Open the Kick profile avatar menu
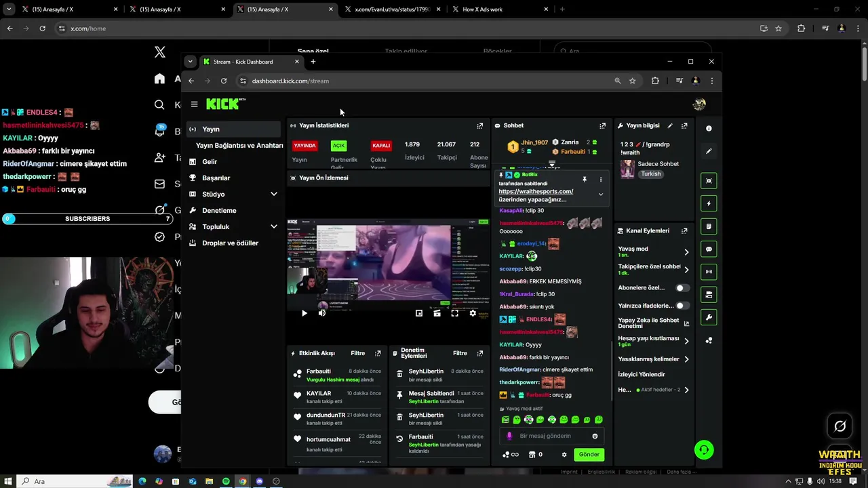Image resolution: width=868 pixels, height=488 pixels. pos(699,104)
